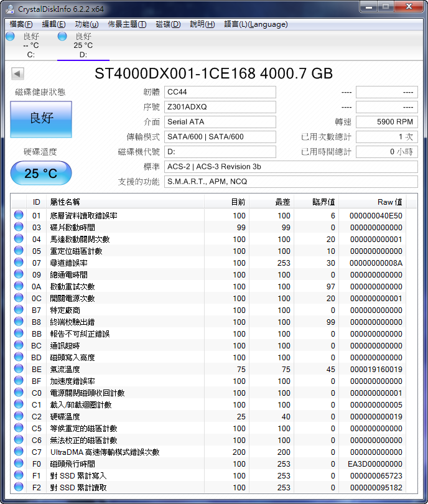Viewport: 428px width, 504px height.
Task: Select the attribute name 尋道錯誤率
Action: [69, 263]
